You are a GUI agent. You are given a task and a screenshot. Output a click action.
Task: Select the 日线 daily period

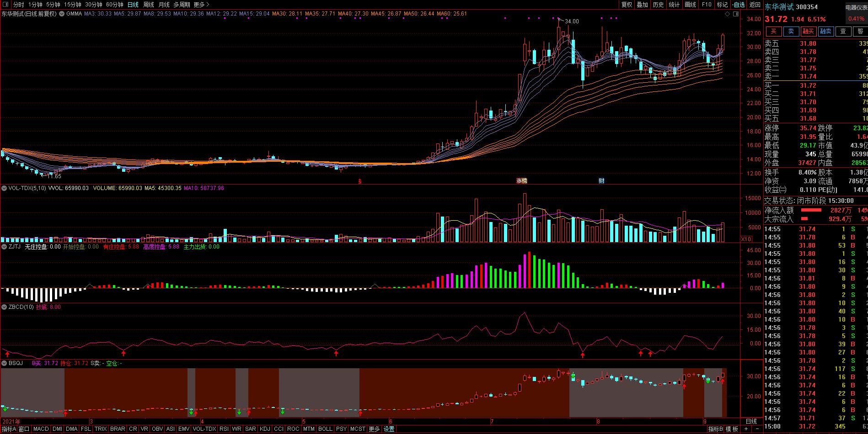133,5
